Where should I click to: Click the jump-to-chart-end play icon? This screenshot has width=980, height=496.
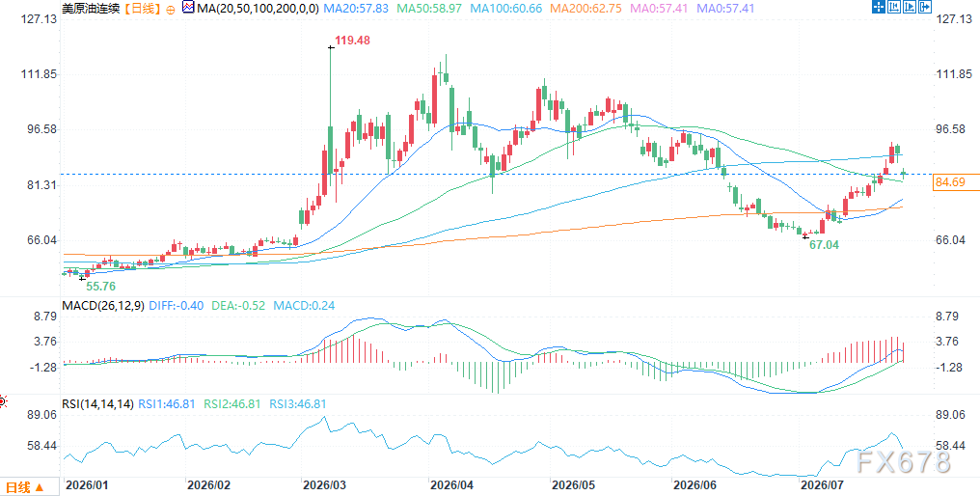point(910,6)
